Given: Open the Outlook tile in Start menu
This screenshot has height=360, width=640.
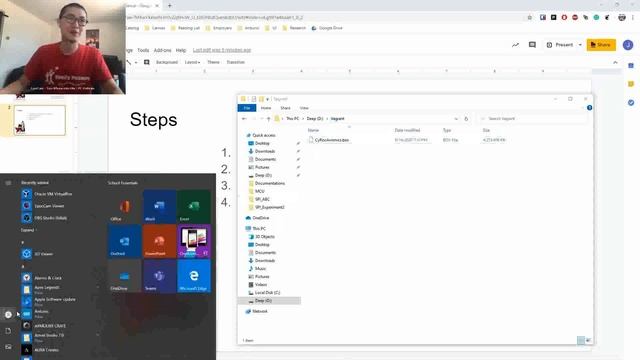Looking at the screenshot, I should pyautogui.click(x=124, y=241).
